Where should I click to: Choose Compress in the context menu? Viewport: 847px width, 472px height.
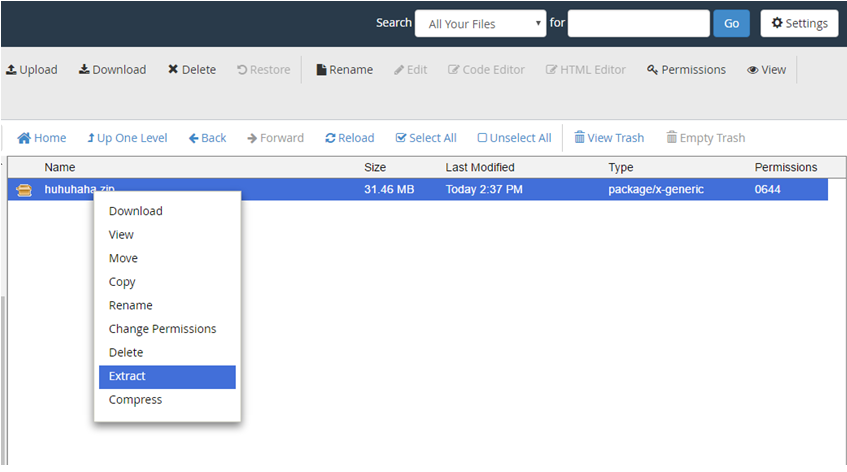click(x=167, y=400)
